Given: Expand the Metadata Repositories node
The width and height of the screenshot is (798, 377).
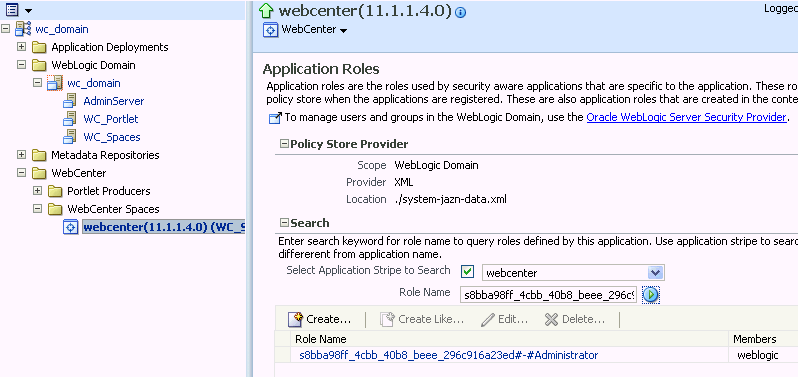Looking at the screenshot, I should [21, 155].
